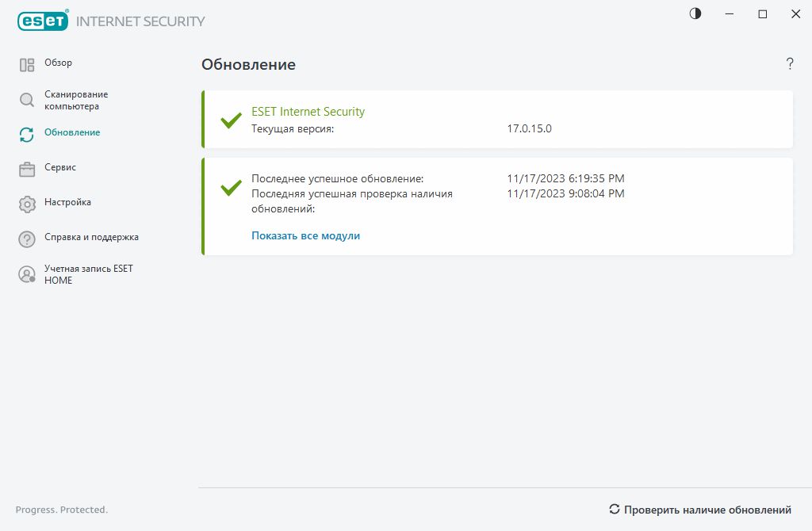812x531 pixels.
Task: Click the Сервис briefcase icon
Action: [27, 169]
